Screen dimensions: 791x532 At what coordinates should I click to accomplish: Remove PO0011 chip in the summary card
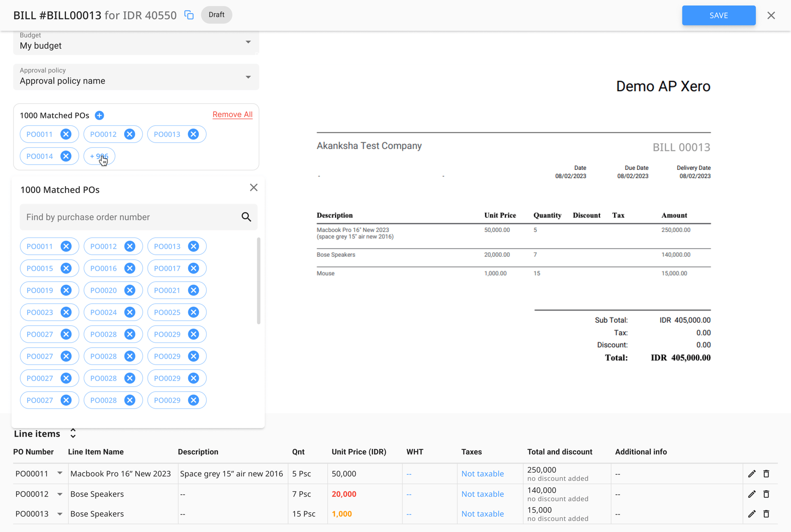pyautogui.click(x=66, y=134)
